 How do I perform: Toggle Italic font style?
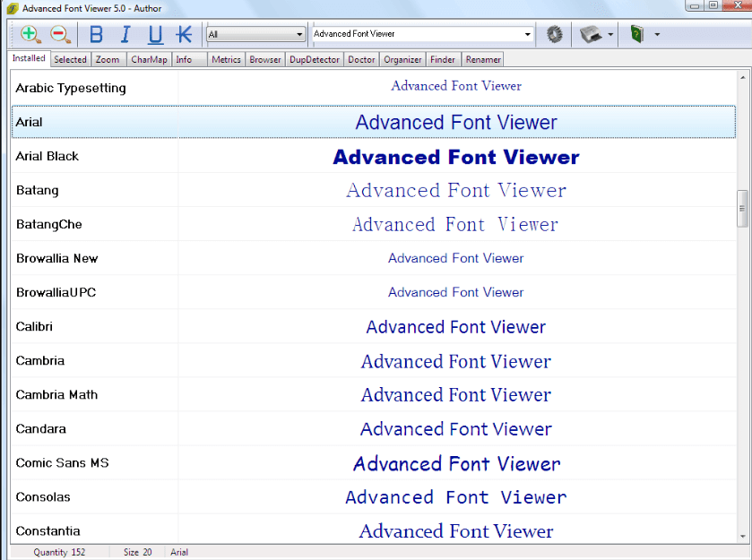pyautogui.click(x=125, y=35)
